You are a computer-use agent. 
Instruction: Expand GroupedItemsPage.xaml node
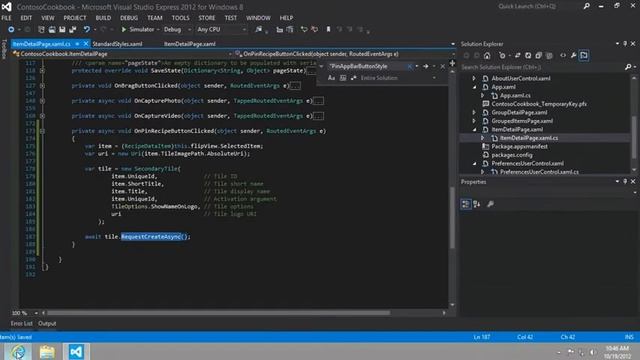pyautogui.click(x=474, y=121)
